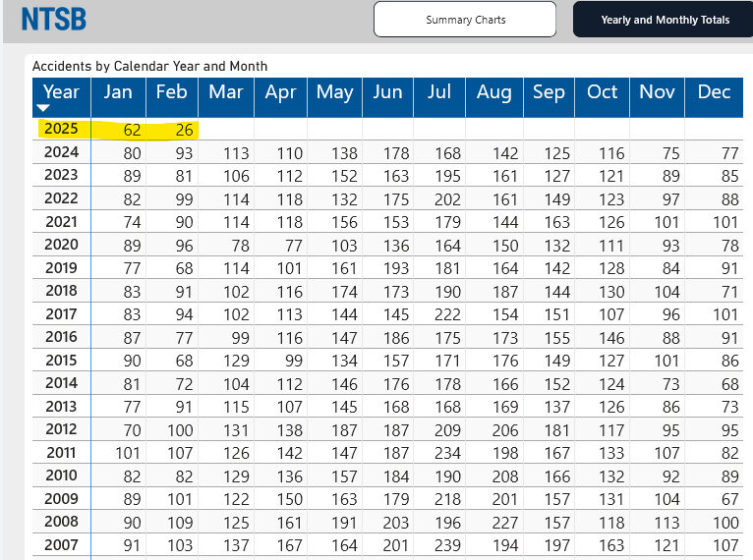The width and height of the screenshot is (753, 560).
Task: Click the 2024 November value 75
Action: [x=670, y=153]
